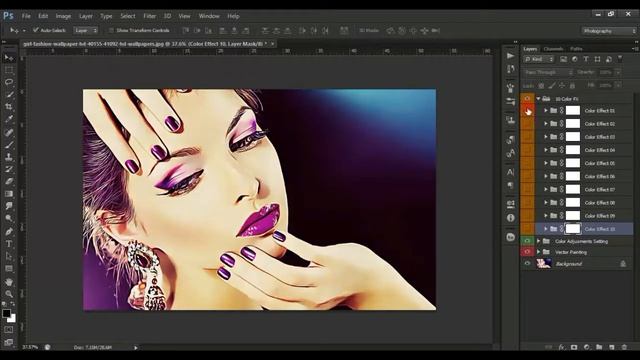Create new adjustment layer icon
The height and width of the screenshot is (360, 640).
(x=587, y=347)
